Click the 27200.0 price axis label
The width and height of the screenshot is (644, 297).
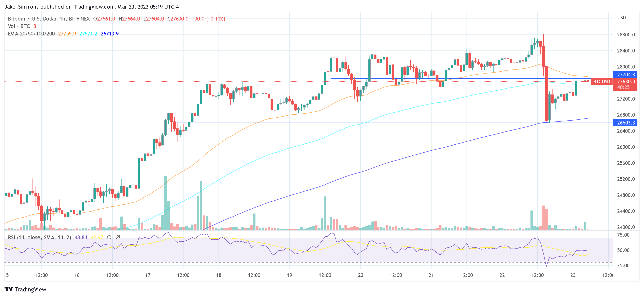point(626,99)
